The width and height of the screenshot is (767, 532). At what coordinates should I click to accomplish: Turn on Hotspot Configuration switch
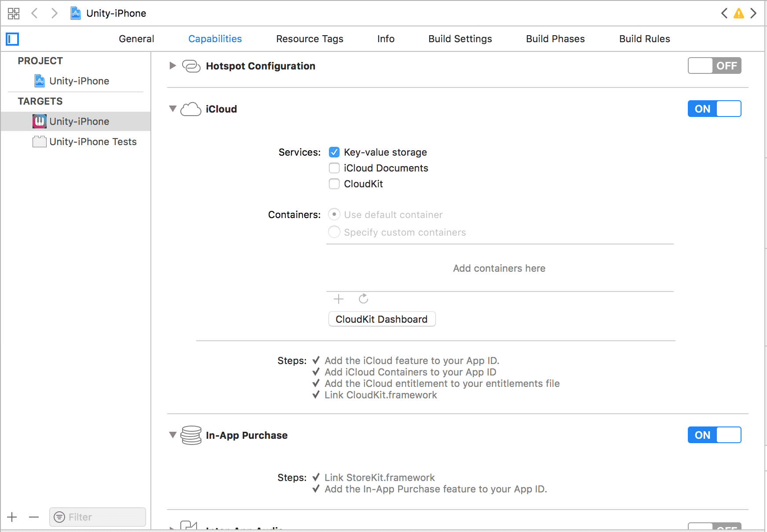click(715, 66)
